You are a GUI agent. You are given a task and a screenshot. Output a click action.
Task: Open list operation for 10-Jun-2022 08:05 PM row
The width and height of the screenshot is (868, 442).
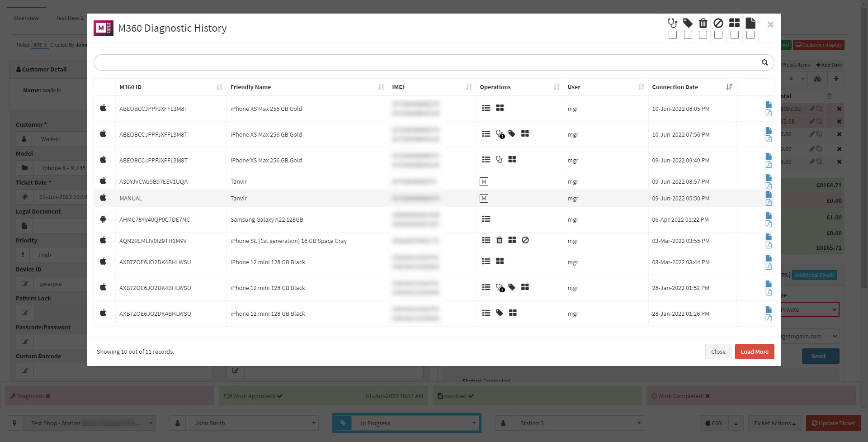click(486, 108)
